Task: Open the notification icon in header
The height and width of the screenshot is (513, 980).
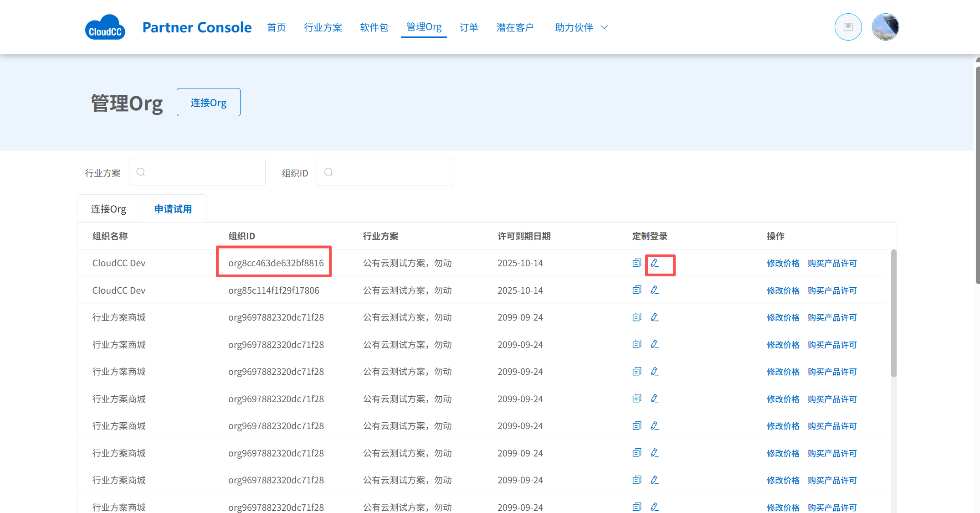Action: click(x=848, y=27)
